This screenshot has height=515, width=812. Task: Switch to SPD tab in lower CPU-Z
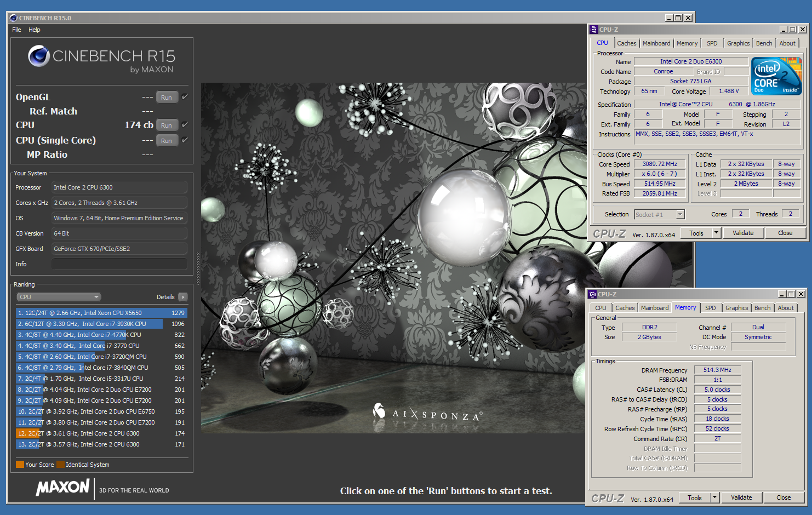pos(711,308)
